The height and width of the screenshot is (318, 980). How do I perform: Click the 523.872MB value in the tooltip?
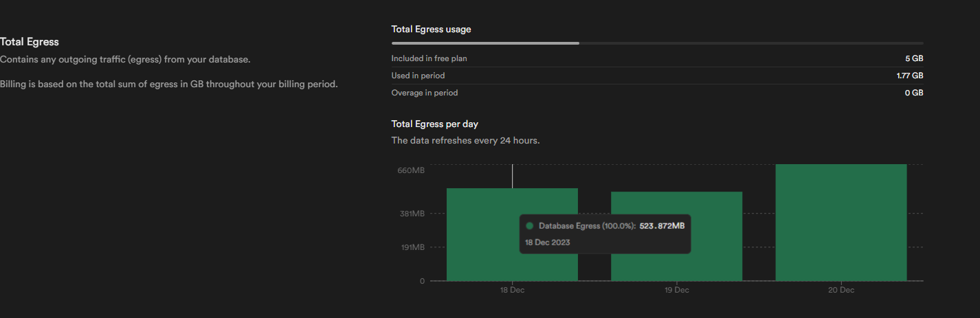click(x=662, y=226)
